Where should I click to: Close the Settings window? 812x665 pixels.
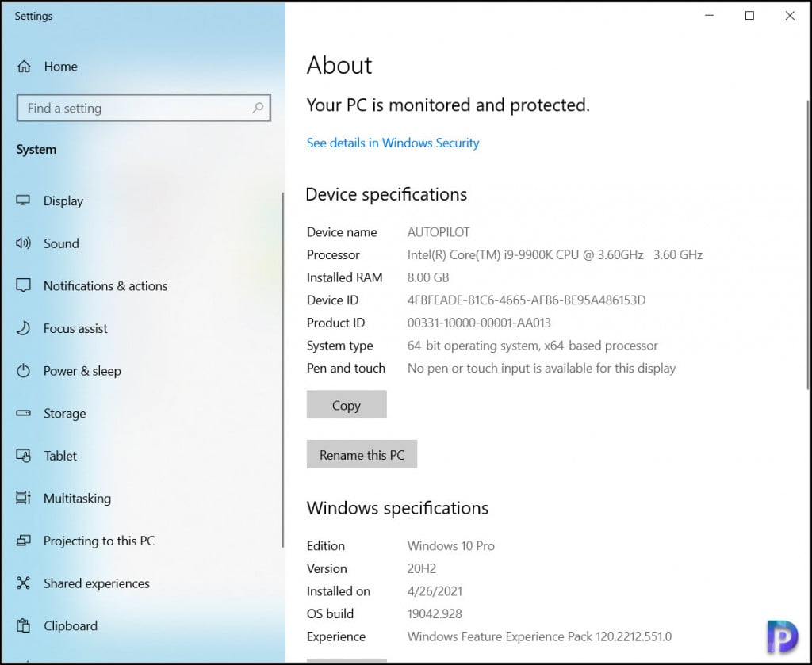[x=789, y=16]
